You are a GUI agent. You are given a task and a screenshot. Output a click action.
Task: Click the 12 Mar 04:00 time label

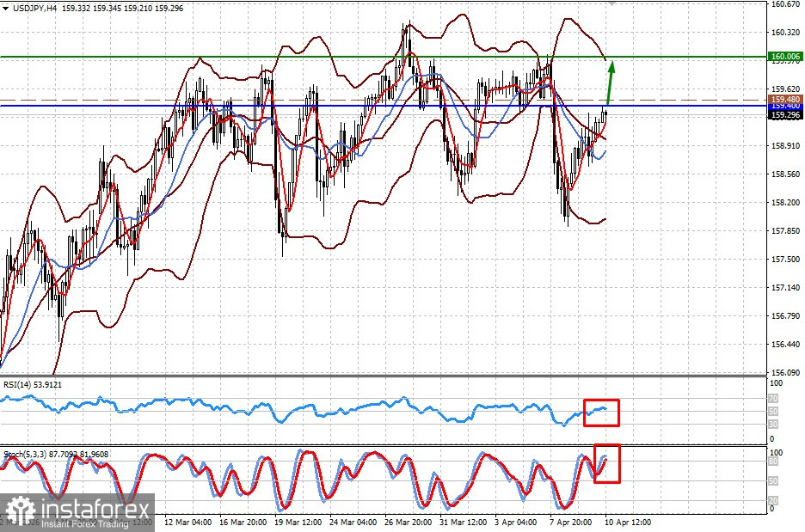click(x=187, y=523)
